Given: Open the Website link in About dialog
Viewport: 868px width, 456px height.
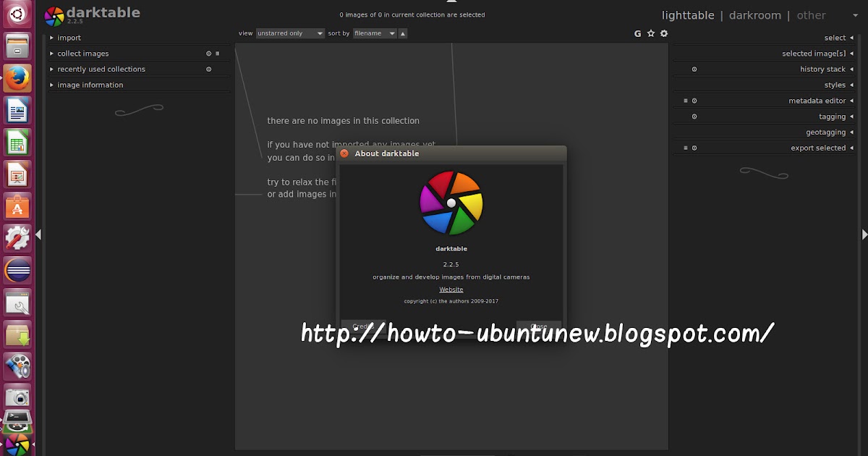Looking at the screenshot, I should (451, 290).
